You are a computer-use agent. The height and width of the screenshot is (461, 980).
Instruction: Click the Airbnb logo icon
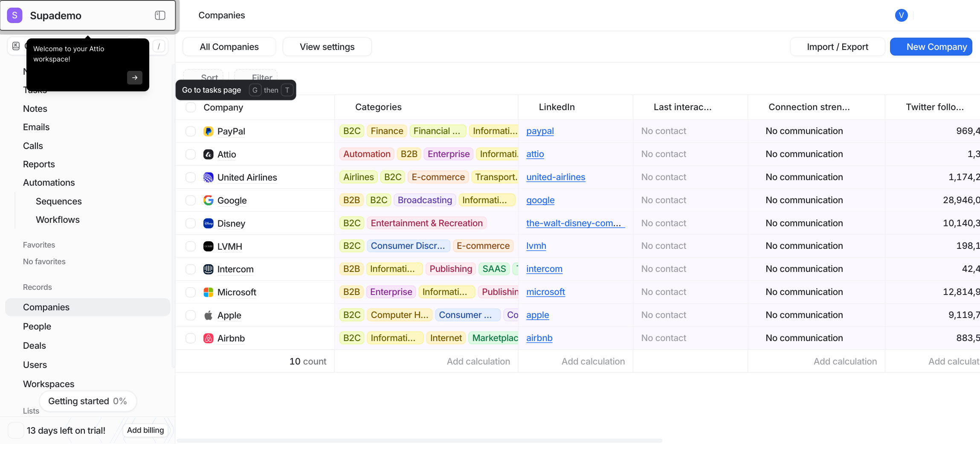coord(208,338)
